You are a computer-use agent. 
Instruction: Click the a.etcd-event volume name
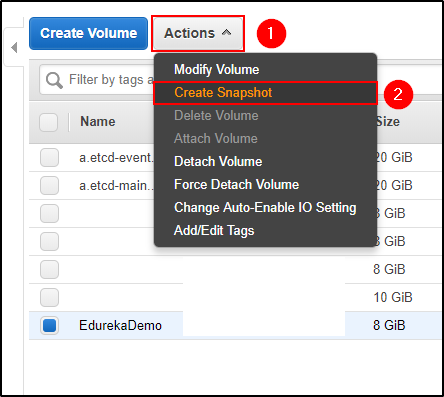coord(116,157)
